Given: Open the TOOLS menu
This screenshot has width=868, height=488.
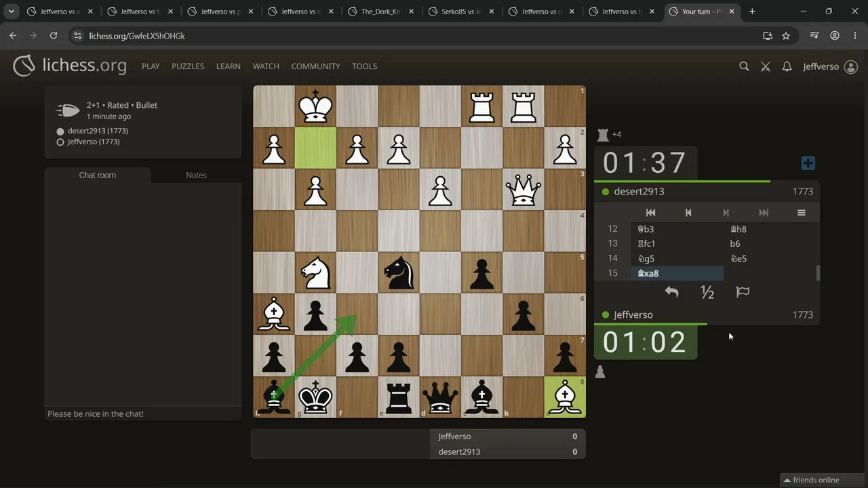Looking at the screenshot, I should pyautogui.click(x=364, y=66).
